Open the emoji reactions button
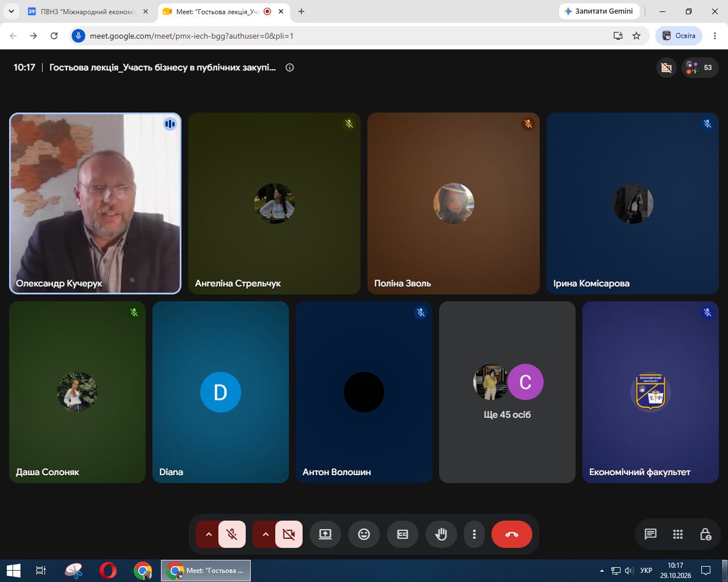This screenshot has width=728, height=582. (x=364, y=534)
